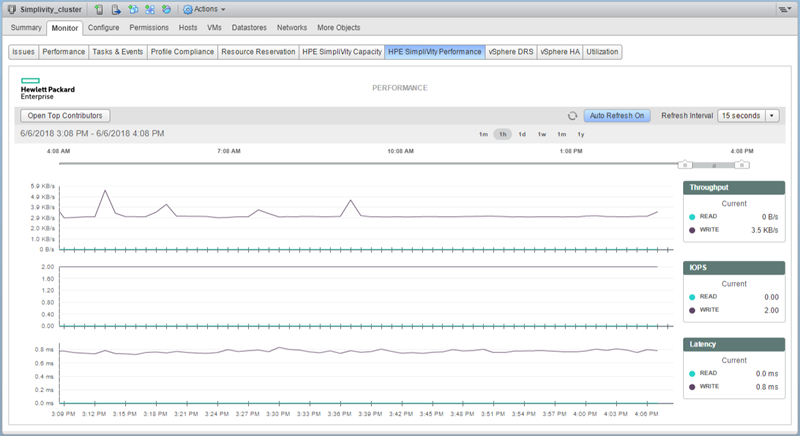Click the add host icon in toolbar
The height and width of the screenshot is (436, 800).
(100, 9)
